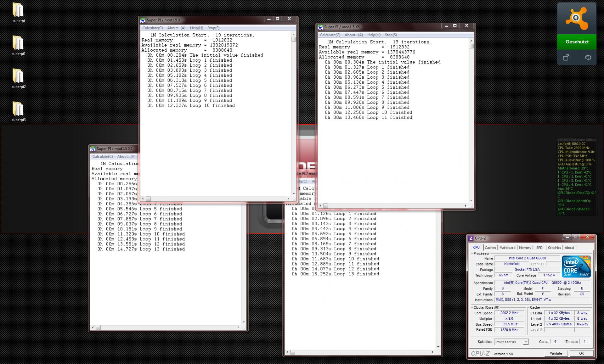
Task: Click 'CPU Takt: 2992 MHz' in AIDA64 overlay
Action: 573,148
